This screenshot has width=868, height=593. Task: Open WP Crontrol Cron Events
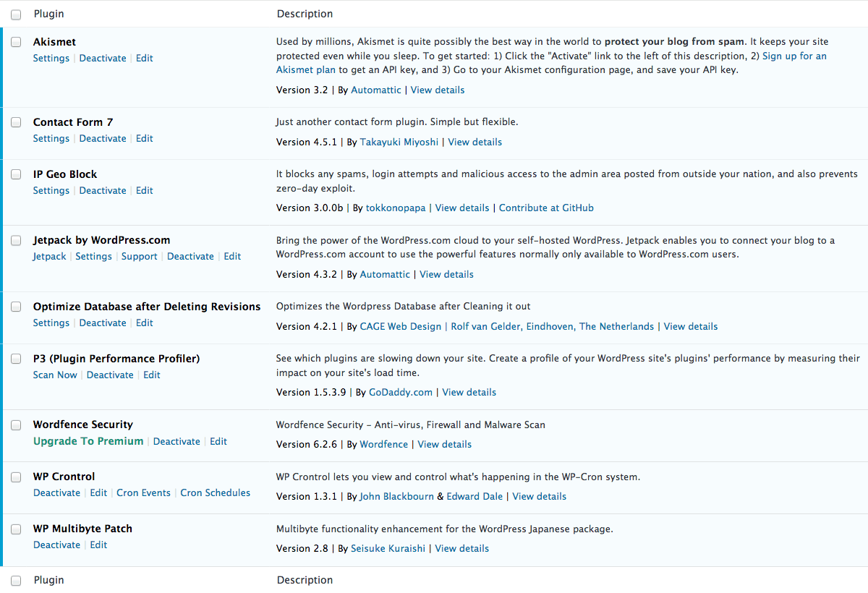(x=144, y=492)
